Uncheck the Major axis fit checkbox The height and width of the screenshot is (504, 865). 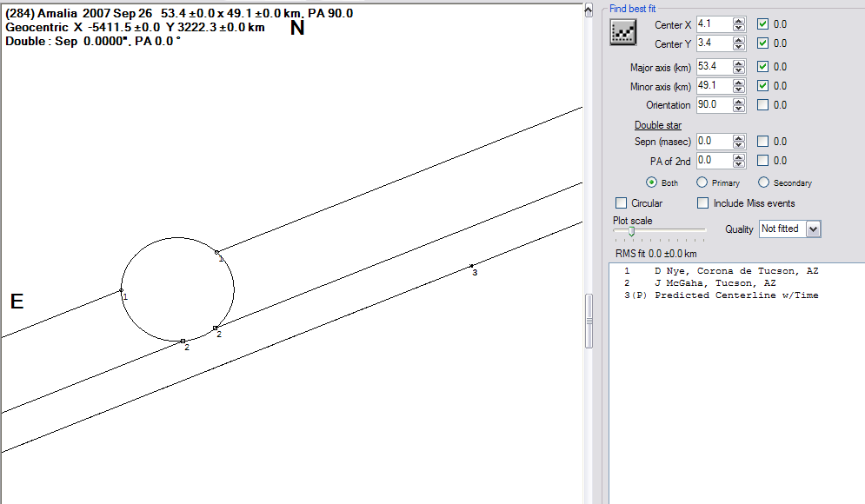(x=762, y=67)
